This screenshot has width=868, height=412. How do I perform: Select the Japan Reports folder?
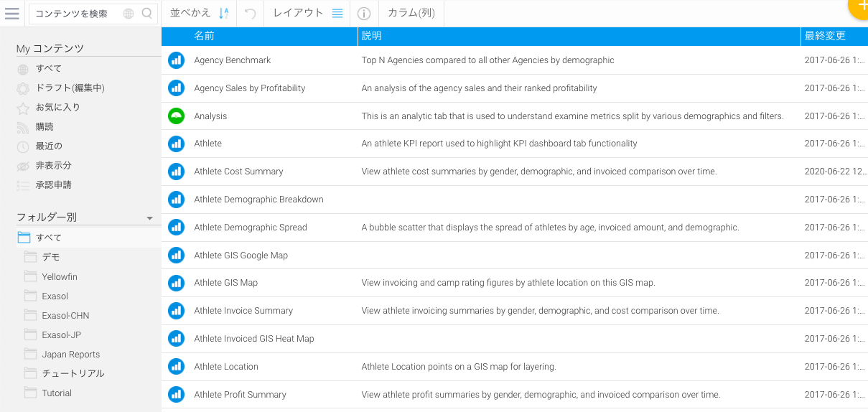tap(70, 354)
